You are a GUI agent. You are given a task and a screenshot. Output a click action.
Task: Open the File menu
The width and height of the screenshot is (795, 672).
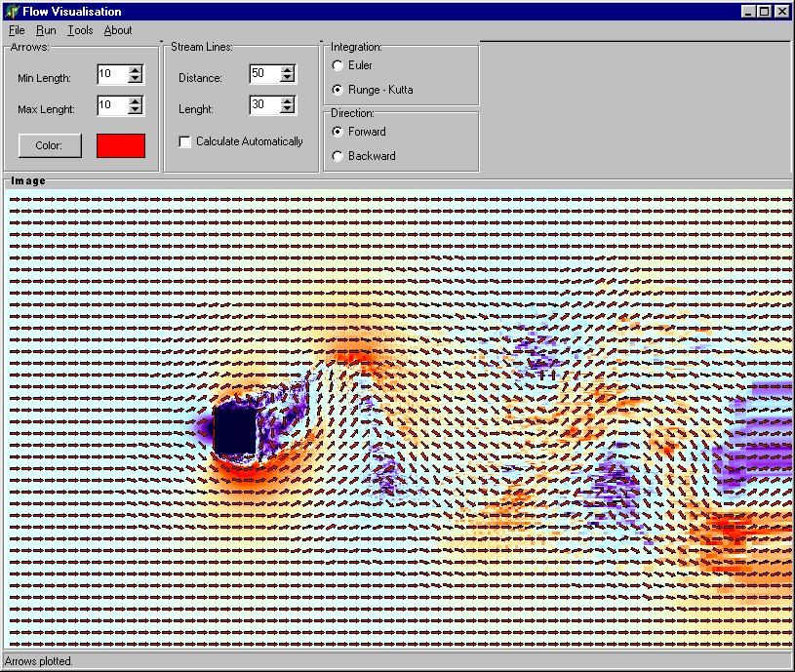pyautogui.click(x=17, y=30)
